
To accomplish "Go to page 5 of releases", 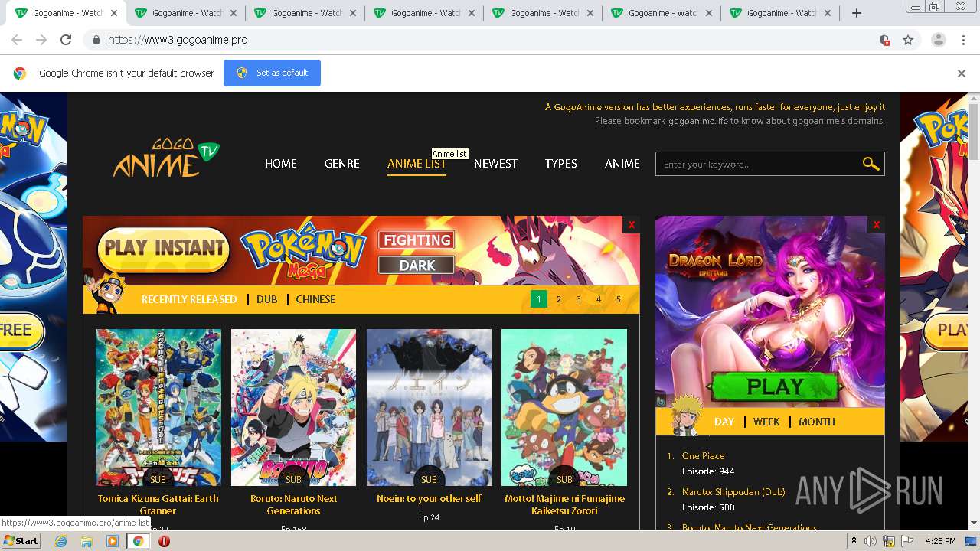I will pos(619,299).
